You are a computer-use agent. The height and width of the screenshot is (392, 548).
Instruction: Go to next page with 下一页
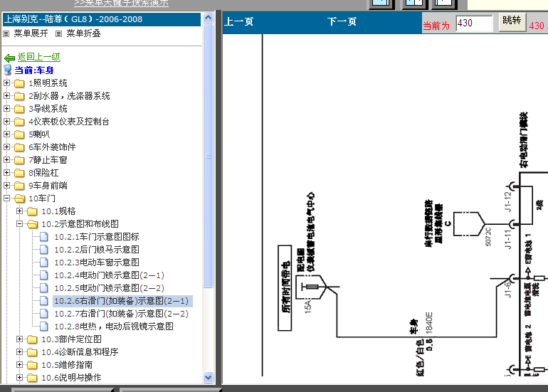[x=342, y=21]
